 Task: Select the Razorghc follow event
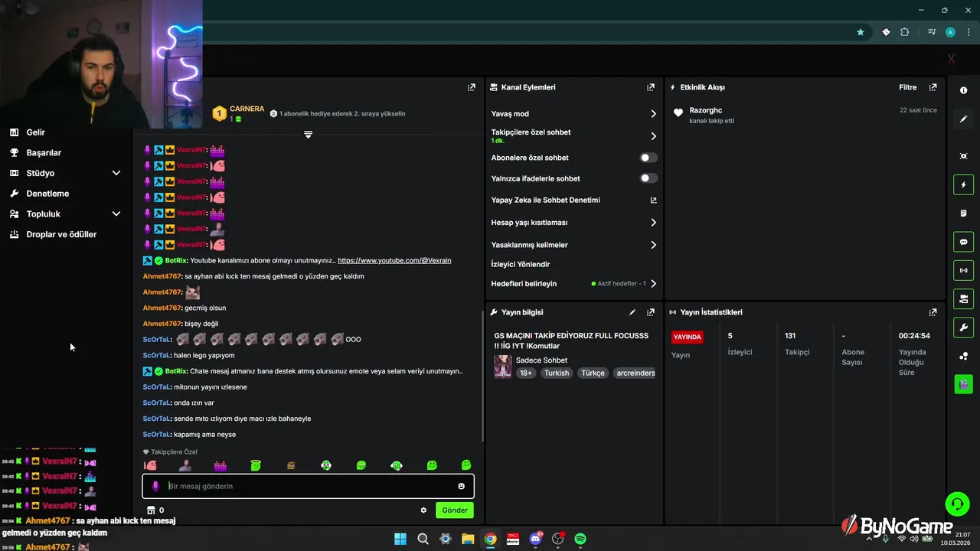(x=804, y=115)
